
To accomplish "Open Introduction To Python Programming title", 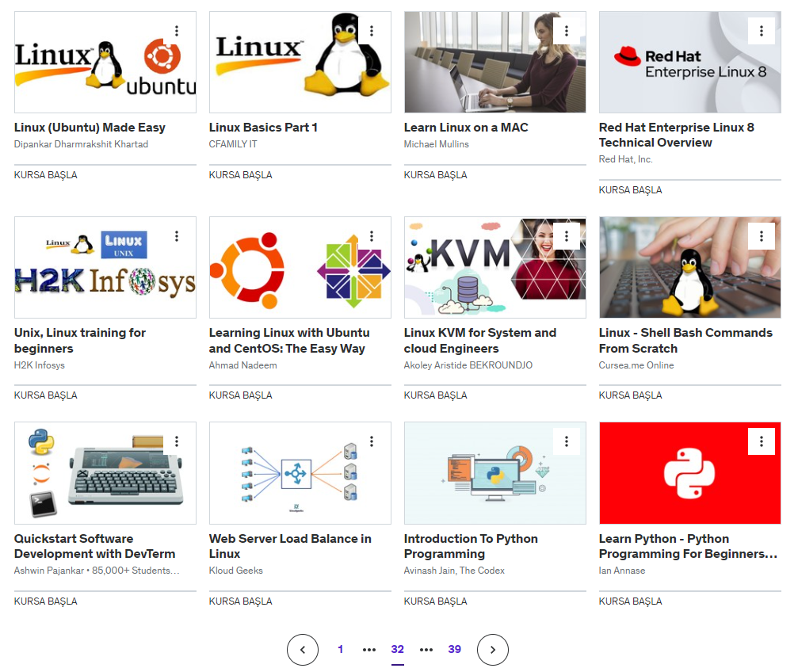I will coord(471,546).
